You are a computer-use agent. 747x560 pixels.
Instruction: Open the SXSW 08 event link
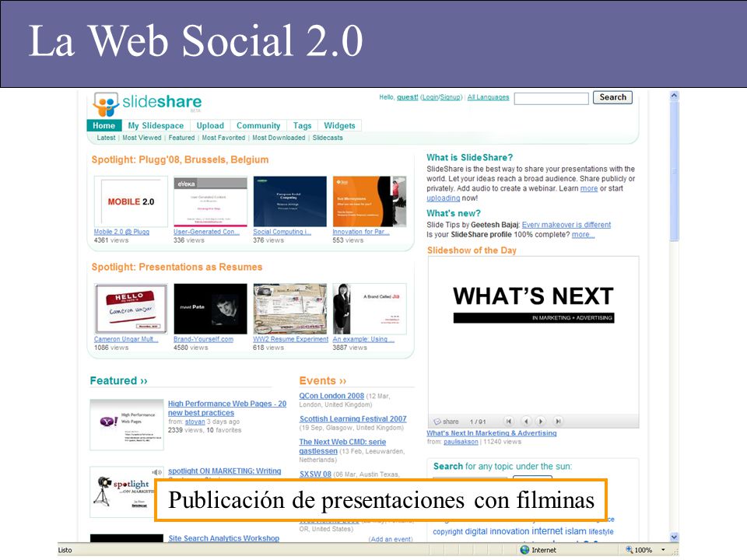(315, 474)
